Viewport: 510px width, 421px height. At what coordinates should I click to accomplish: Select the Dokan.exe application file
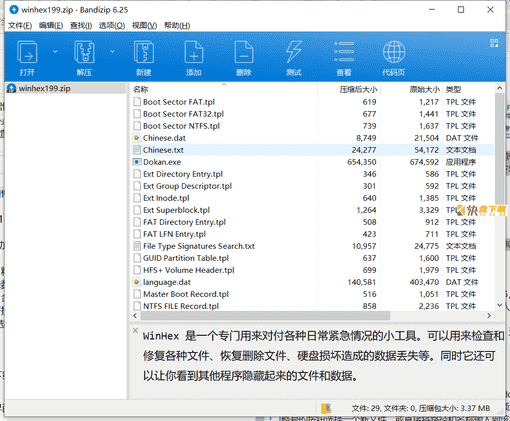(x=313, y=162)
